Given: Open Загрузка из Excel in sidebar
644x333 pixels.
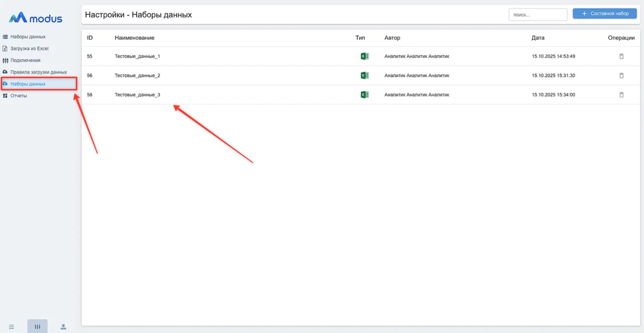Looking at the screenshot, I should click(29, 48).
